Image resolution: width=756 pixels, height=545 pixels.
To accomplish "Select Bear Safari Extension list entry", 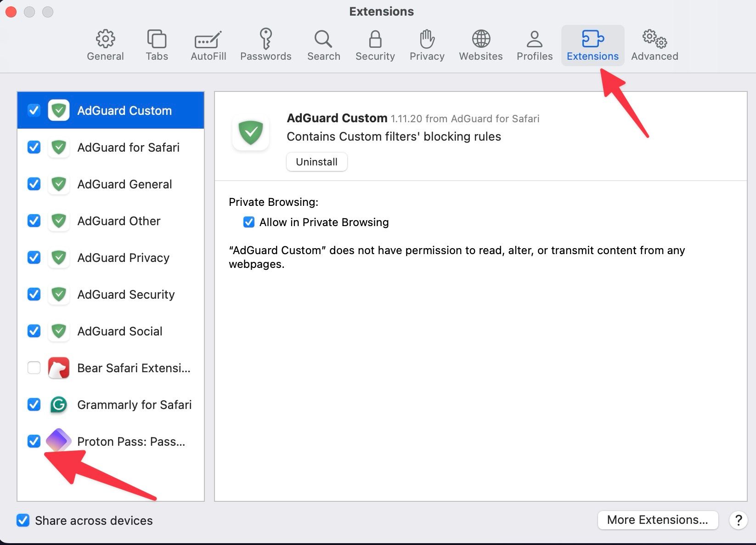I will [x=111, y=368].
